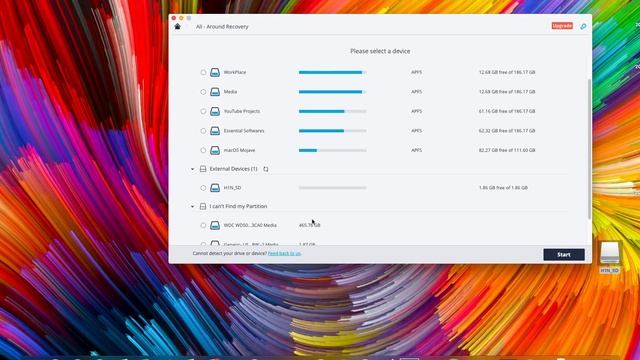
Task: Click the External Devices group icon
Action: 203,169
